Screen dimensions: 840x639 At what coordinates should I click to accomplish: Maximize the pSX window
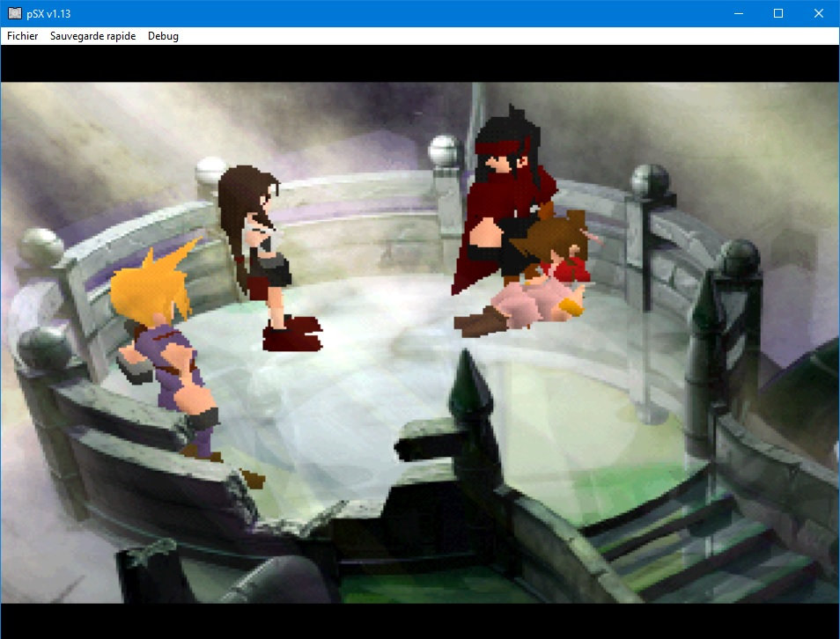tap(777, 13)
